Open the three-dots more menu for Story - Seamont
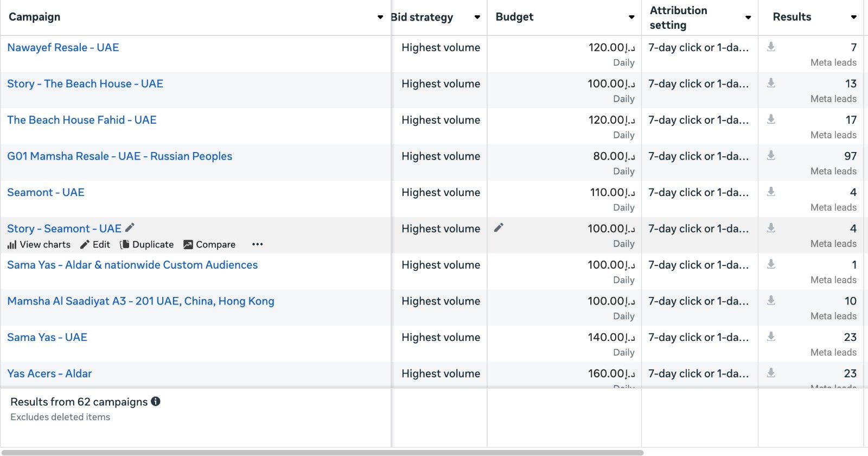 click(x=258, y=244)
